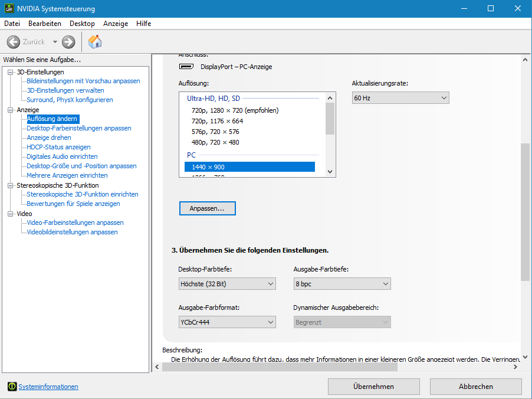Open the Ausgabe-Farbformat YCbCr444 dropdown

[x=227, y=322]
